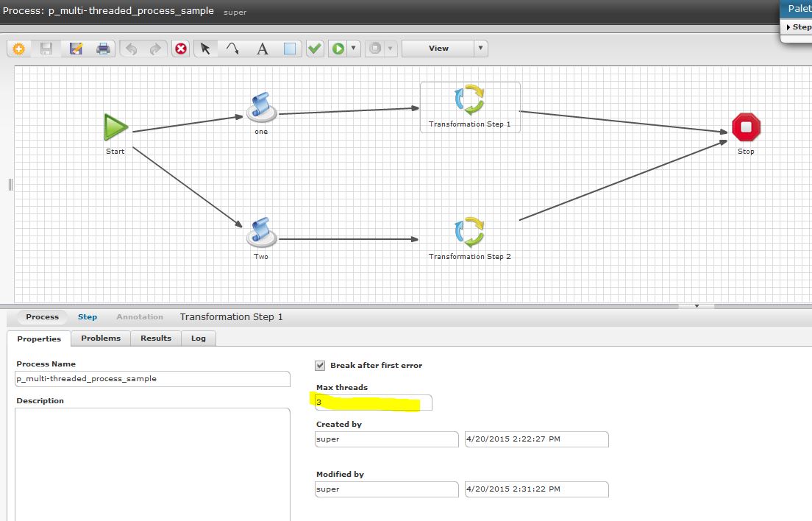Open the Log tab
812x521 pixels.
[199, 339]
